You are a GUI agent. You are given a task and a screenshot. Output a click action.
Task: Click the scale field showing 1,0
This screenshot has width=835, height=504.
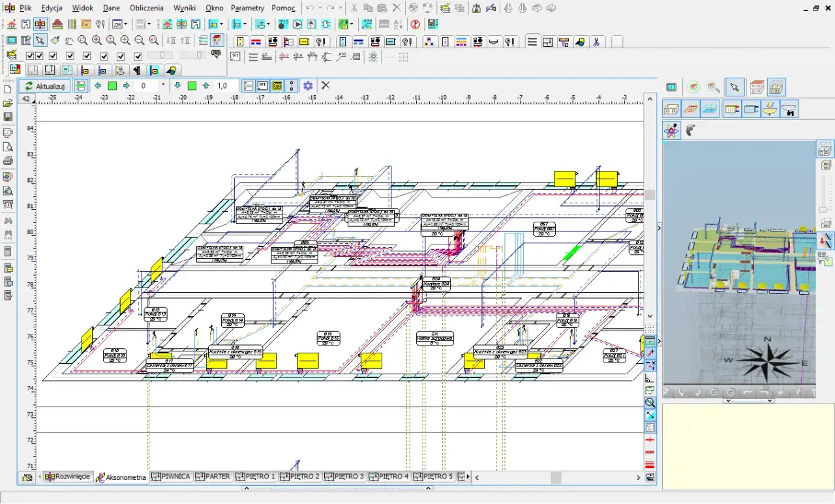(226, 85)
